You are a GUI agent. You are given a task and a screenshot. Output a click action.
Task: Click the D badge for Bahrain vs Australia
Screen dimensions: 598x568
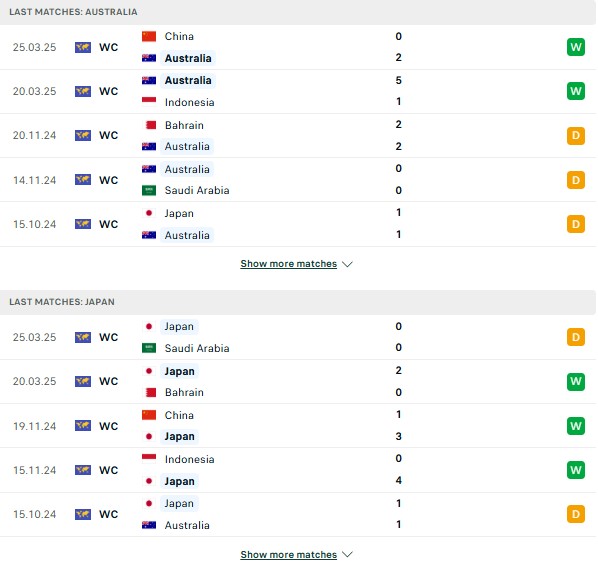575,135
